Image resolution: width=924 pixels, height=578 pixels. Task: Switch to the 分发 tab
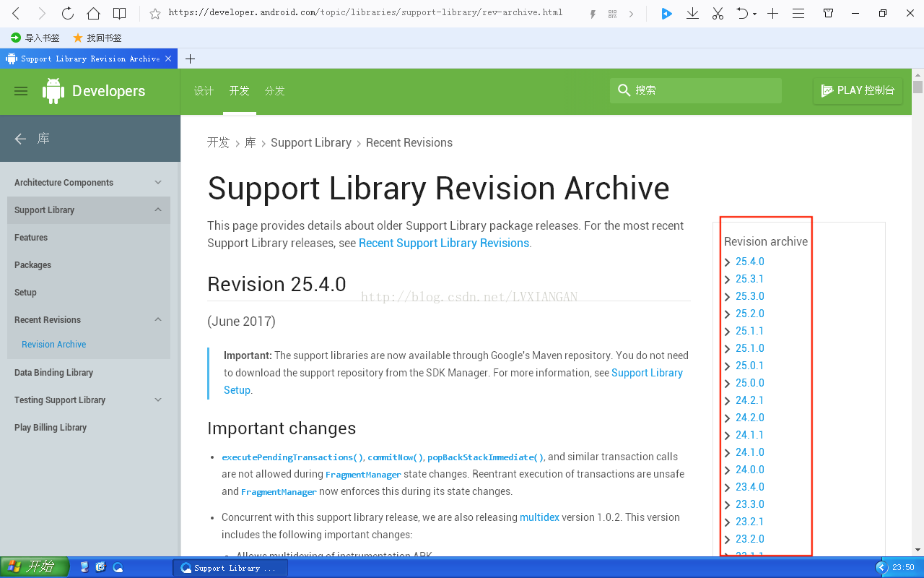(274, 90)
